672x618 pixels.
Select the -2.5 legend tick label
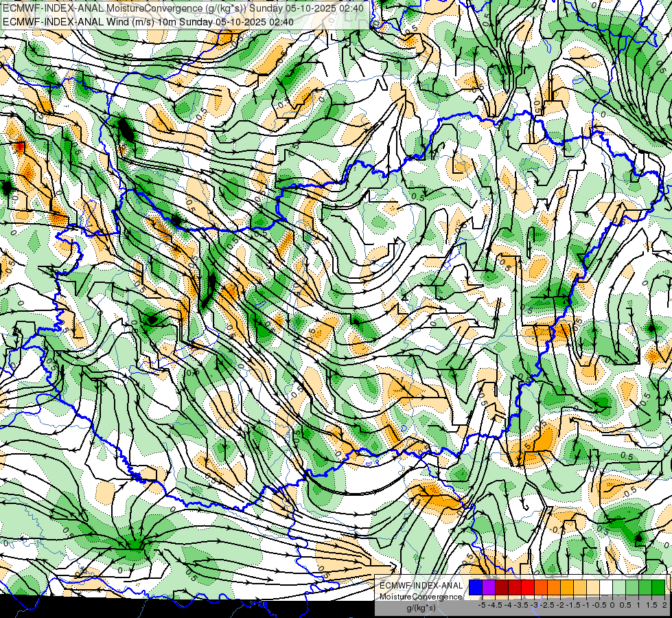tap(547, 605)
